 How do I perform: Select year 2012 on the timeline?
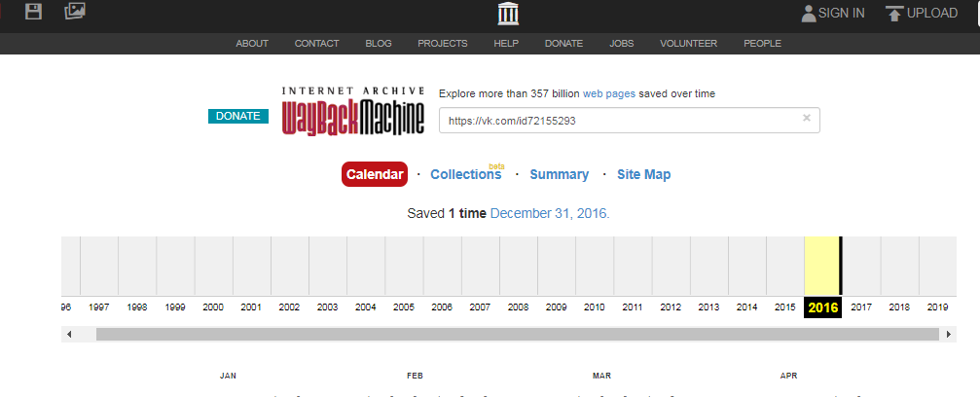[671, 307]
